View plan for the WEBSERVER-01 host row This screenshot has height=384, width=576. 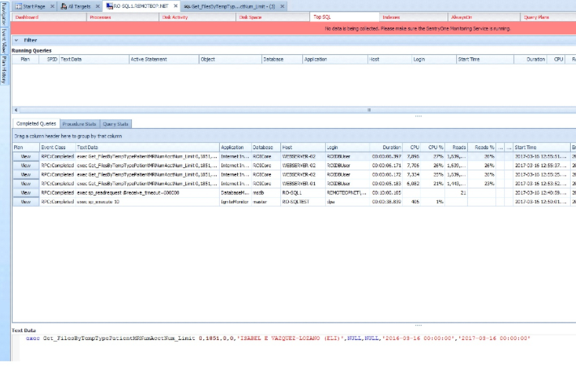[26, 183]
